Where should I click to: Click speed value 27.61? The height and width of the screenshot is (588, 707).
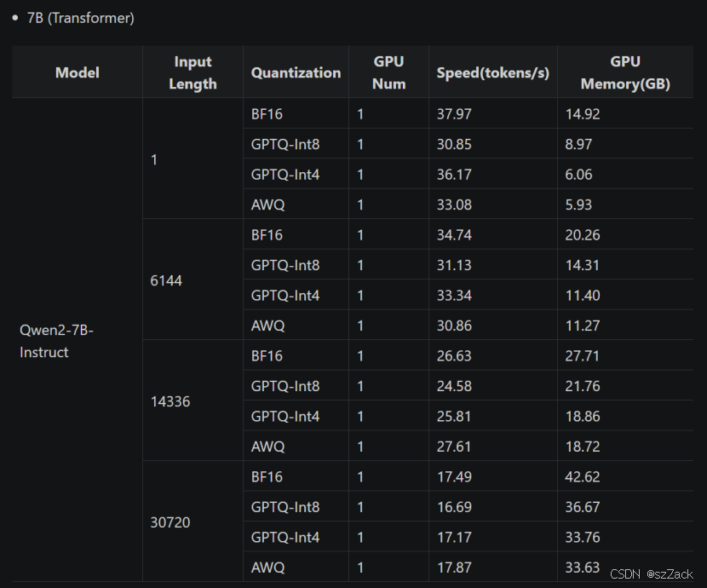(x=454, y=446)
